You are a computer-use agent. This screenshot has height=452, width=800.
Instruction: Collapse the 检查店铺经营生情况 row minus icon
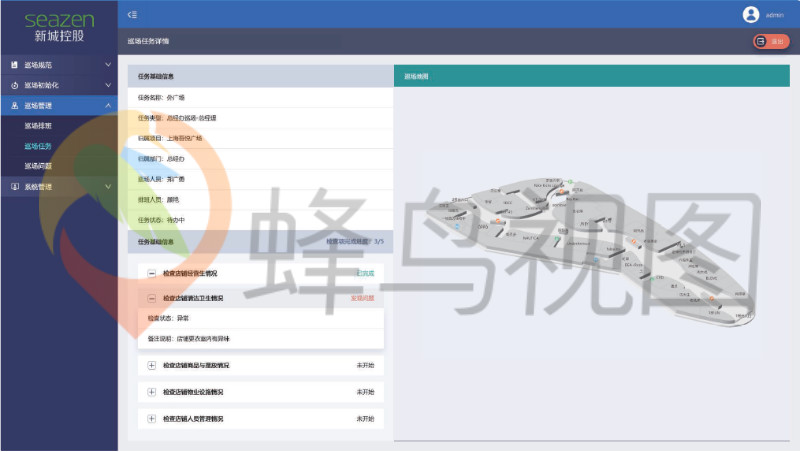[152, 273]
